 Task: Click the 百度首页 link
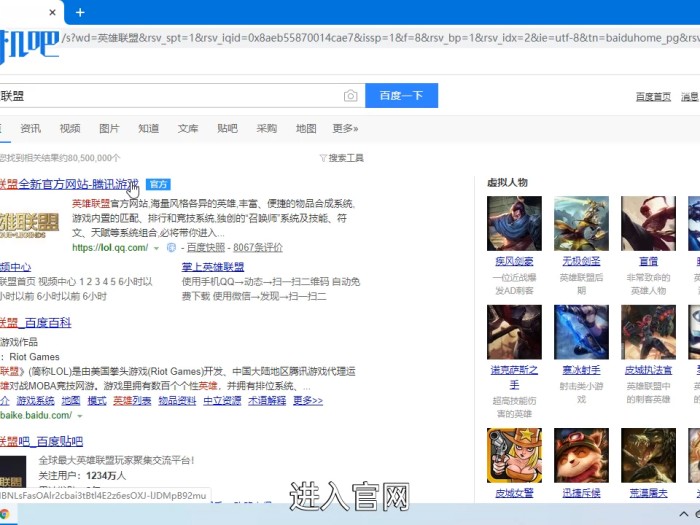653,97
